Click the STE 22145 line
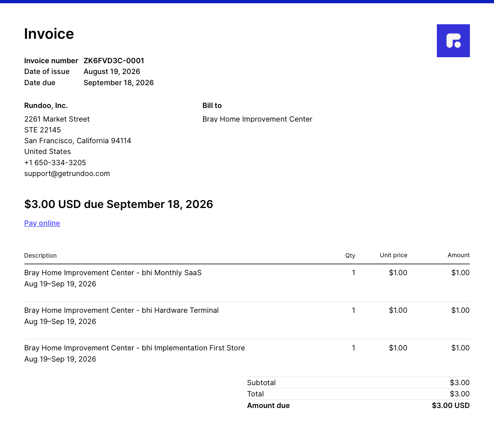 tap(42, 130)
